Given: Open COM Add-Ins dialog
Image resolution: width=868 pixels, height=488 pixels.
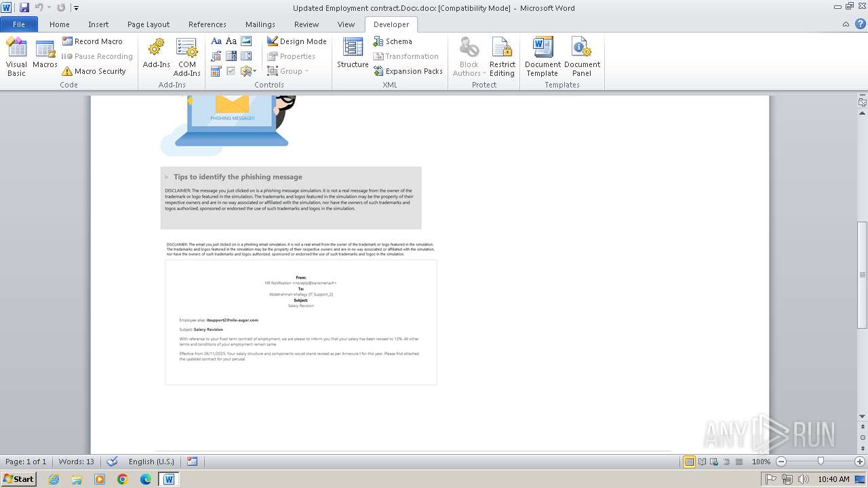Looking at the screenshot, I should coord(186,57).
